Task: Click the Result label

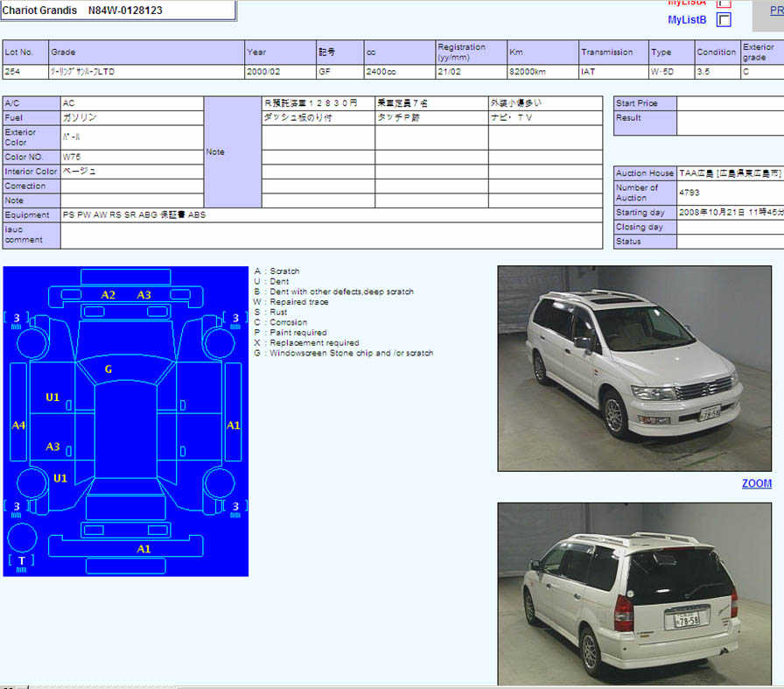Action: 628,117
